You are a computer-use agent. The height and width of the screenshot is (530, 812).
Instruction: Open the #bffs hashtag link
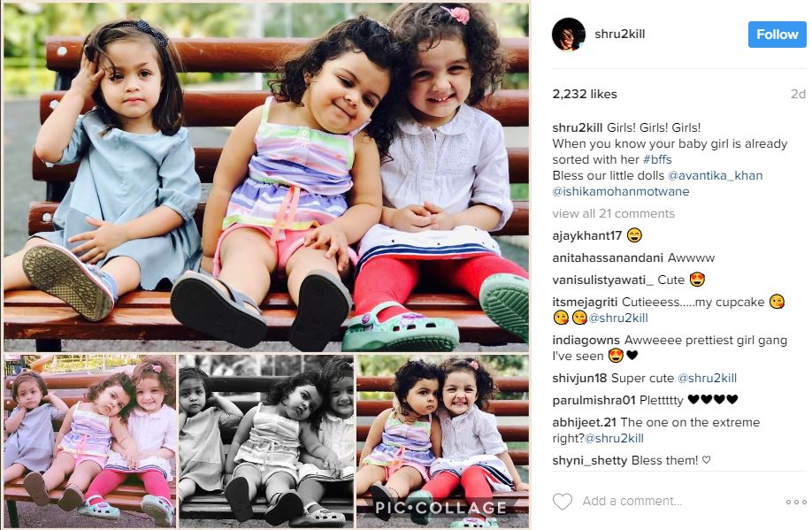tap(657, 159)
